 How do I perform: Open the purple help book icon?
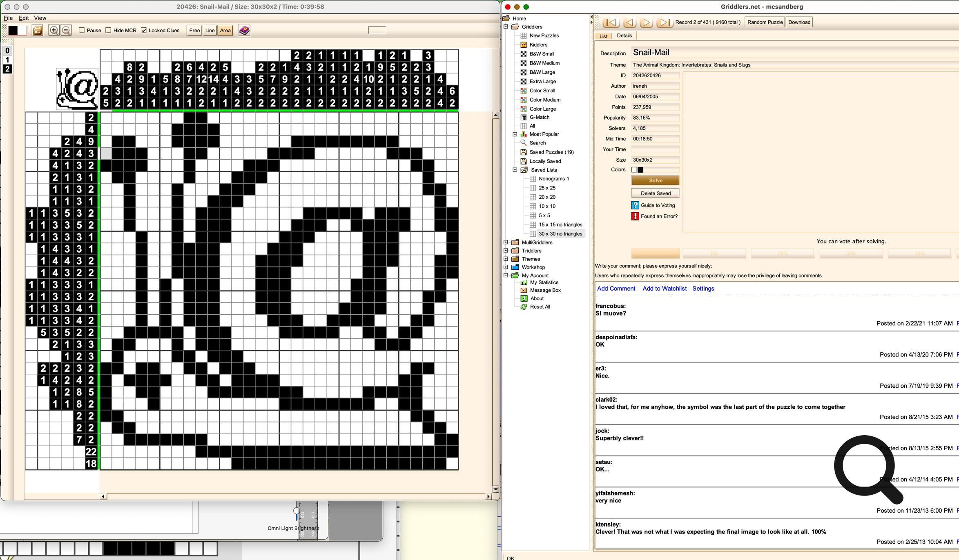pos(244,30)
